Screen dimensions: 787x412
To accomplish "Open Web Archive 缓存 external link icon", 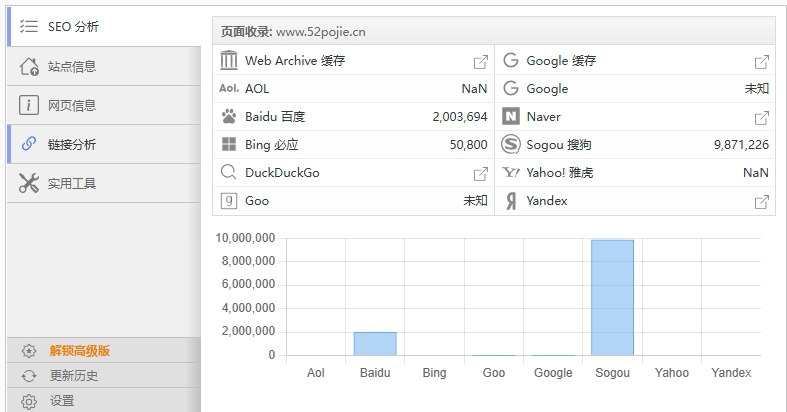I will click(480, 62).
